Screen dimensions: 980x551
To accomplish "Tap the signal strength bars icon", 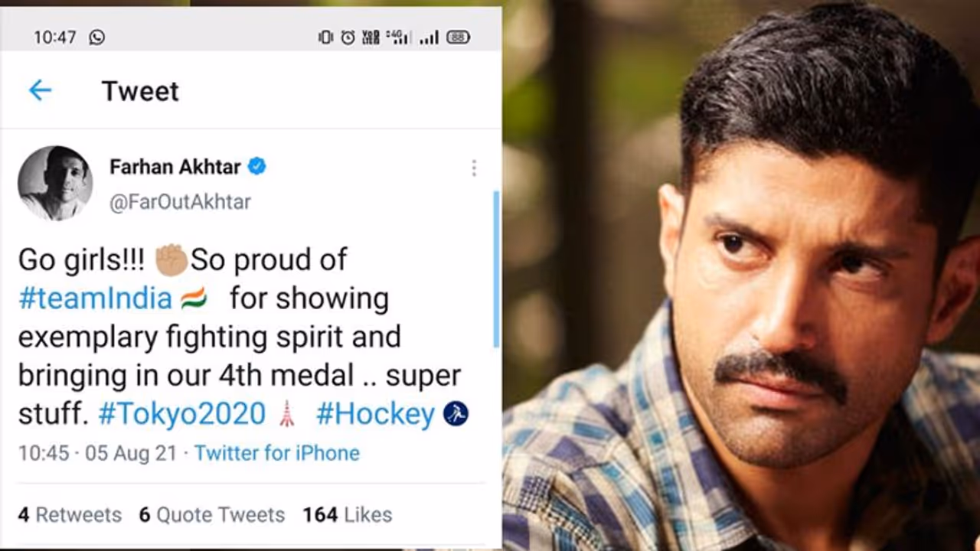I will pyautogui.click(x=429, y=37).
